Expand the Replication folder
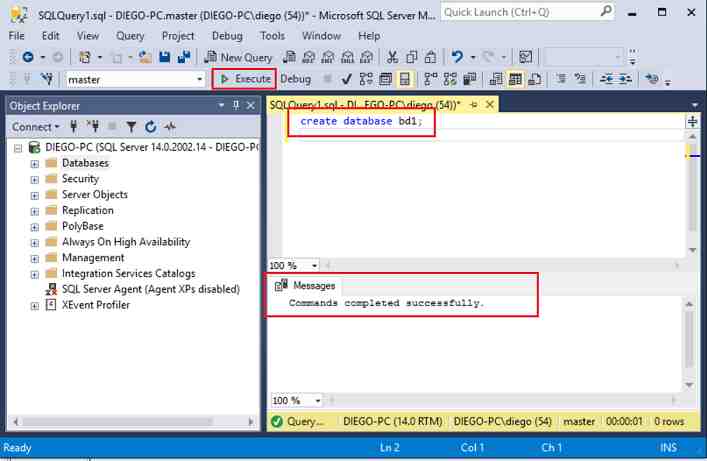Viewport: 707px width, 461px height. (35, 211)
